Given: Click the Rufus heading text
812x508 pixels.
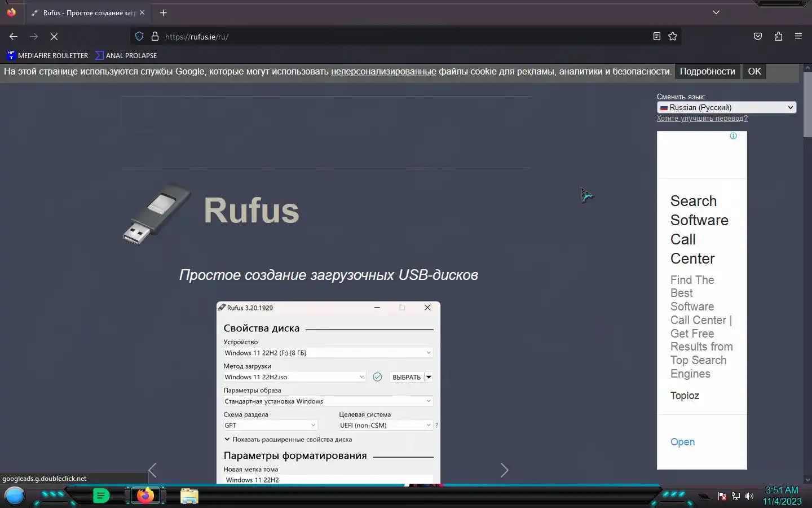Looking at the screenshot, I should pyautogui.click(x=251, y=211).
